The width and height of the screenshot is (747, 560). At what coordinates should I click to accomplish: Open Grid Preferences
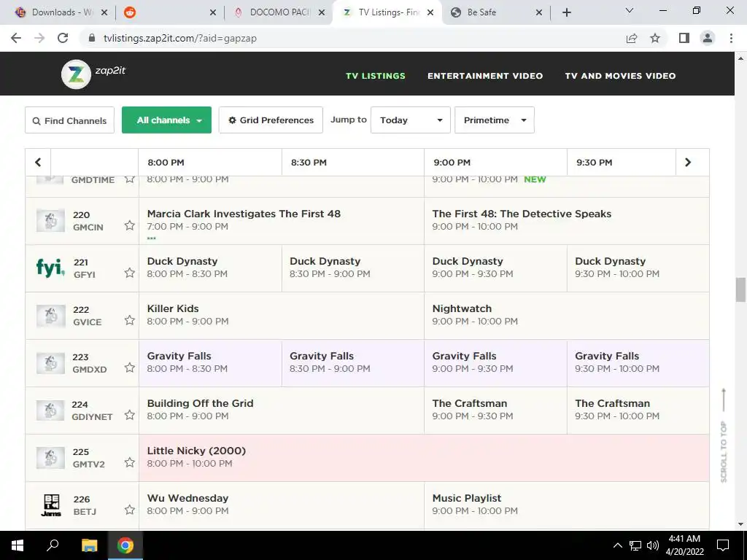pyautogui.click(x=271, y=120)
